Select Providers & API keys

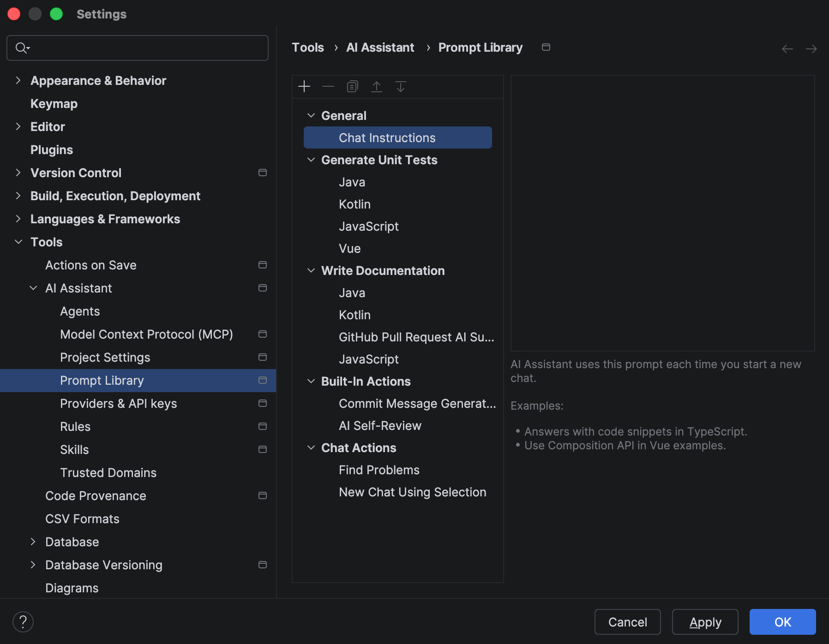tap(119, 403)
